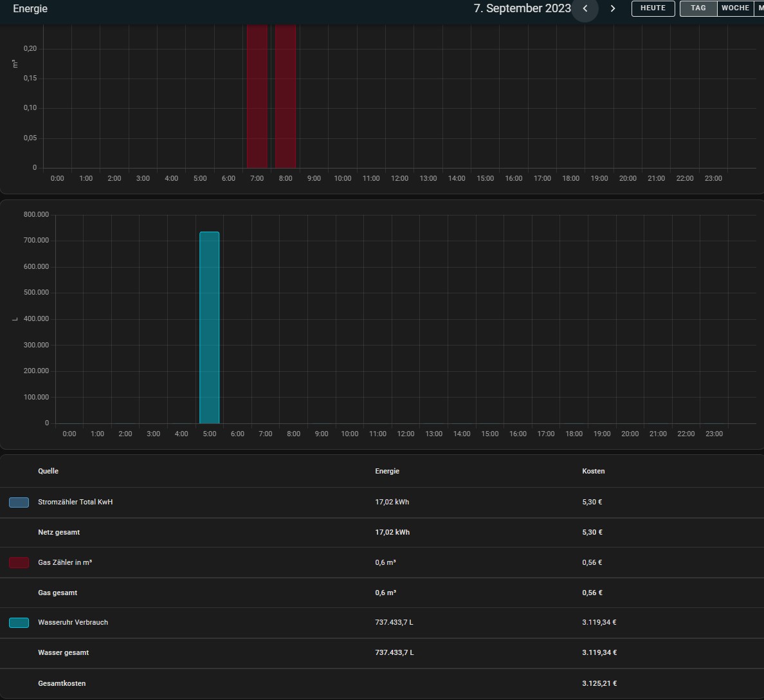The image size is (764, 700).
Task: Select the partially visible month period button
Action: (x=759, y=8)
